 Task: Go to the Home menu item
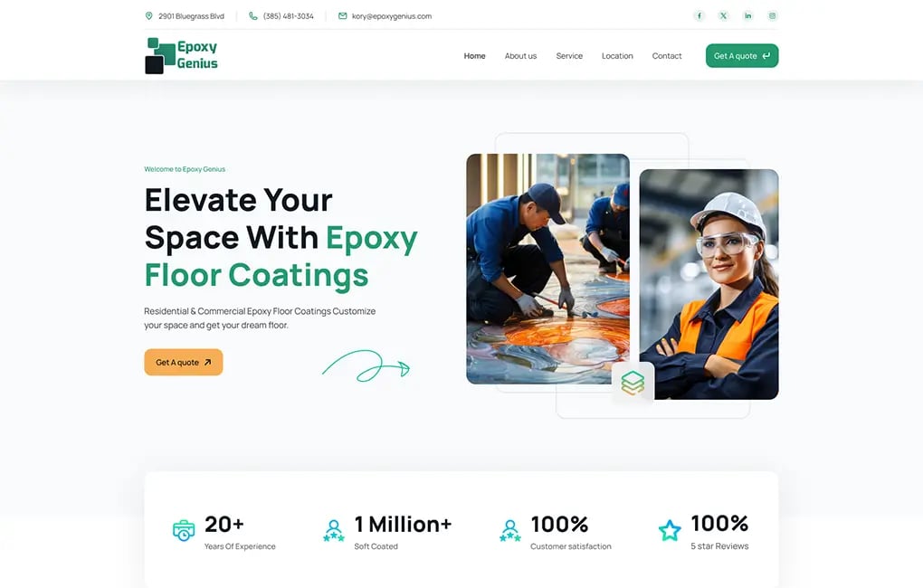474,56
